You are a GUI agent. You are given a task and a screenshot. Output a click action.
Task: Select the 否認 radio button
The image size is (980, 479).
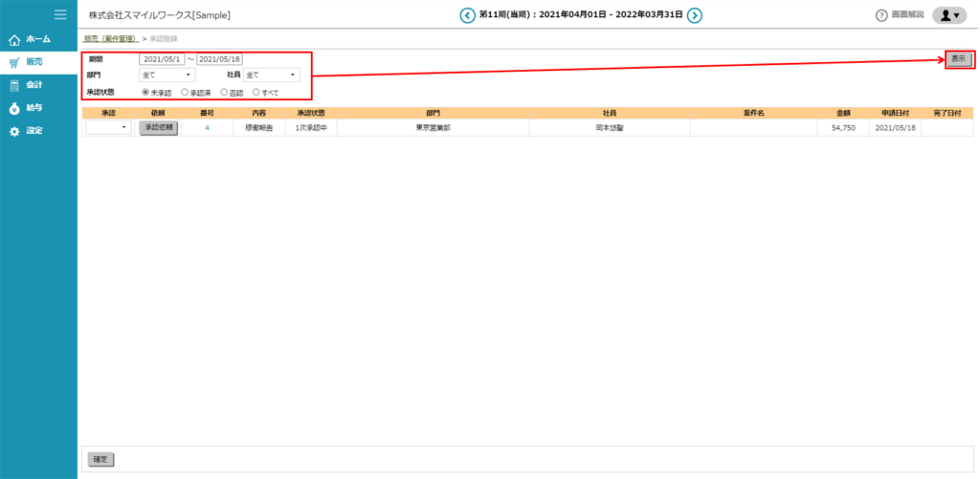point(224,93)
